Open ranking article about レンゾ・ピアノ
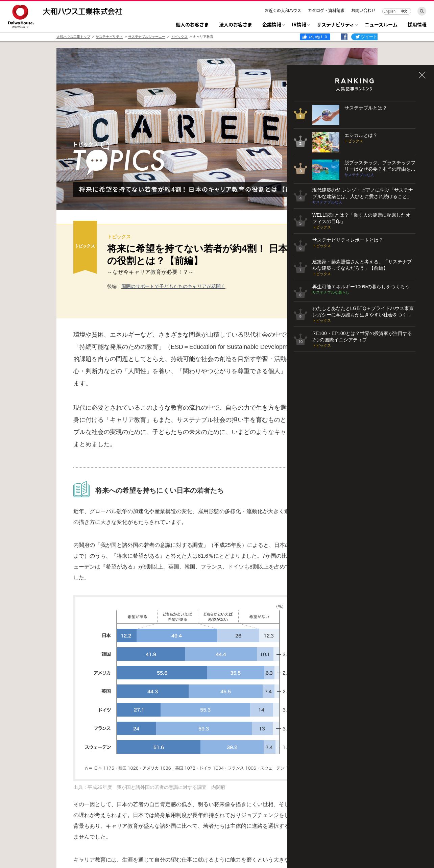This screenshot has height=868, width=434. [363, 193]
